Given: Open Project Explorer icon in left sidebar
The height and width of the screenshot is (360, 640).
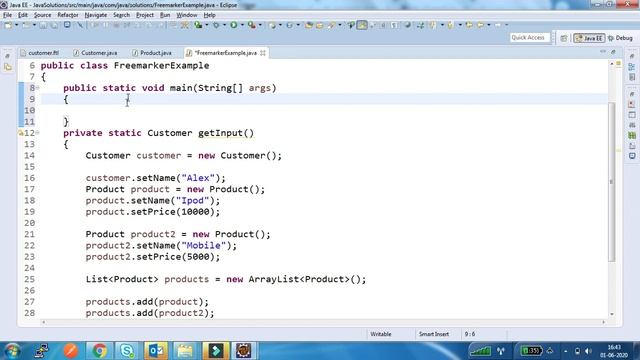Looking at the screenshot, I should click(x=8, y=67).
